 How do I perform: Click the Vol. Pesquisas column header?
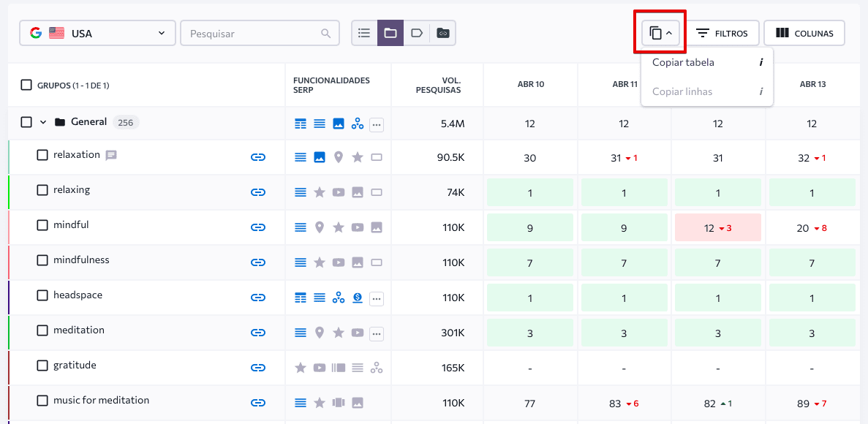point(438,86)
